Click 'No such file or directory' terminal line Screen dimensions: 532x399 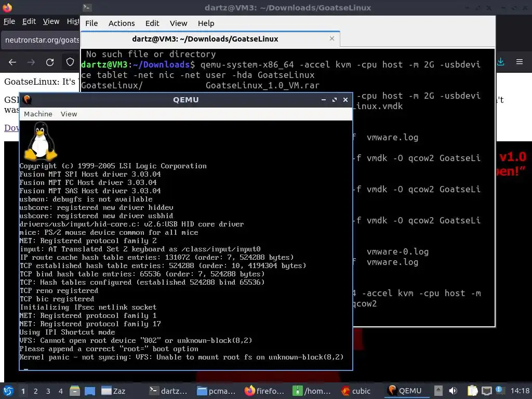click(x=151, y=54)
